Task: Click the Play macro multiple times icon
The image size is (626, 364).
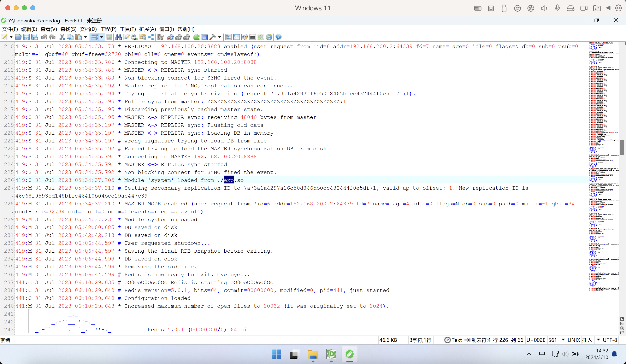Action: [187, 37]
